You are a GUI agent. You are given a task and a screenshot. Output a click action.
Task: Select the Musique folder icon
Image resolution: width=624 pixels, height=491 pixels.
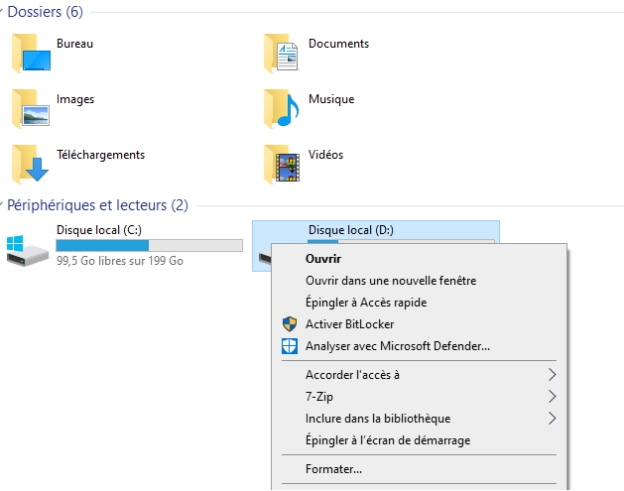(281, 109)
